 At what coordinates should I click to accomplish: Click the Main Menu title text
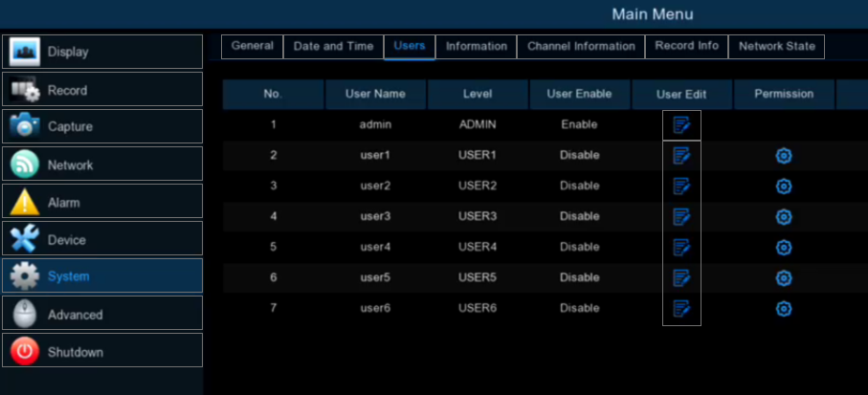pyautogui.click(x=652, y=13)
